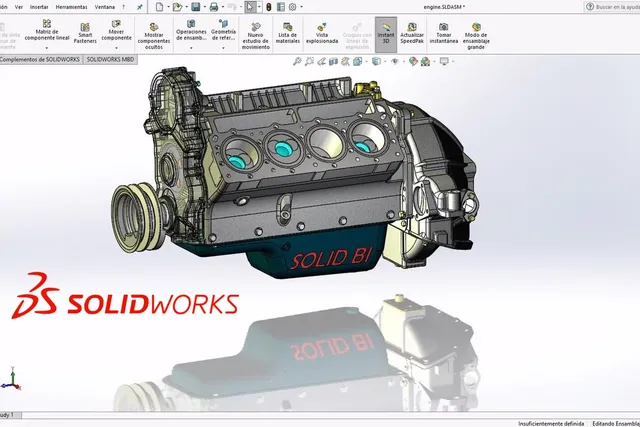Insert Lista de materiales

coord(288,33)
